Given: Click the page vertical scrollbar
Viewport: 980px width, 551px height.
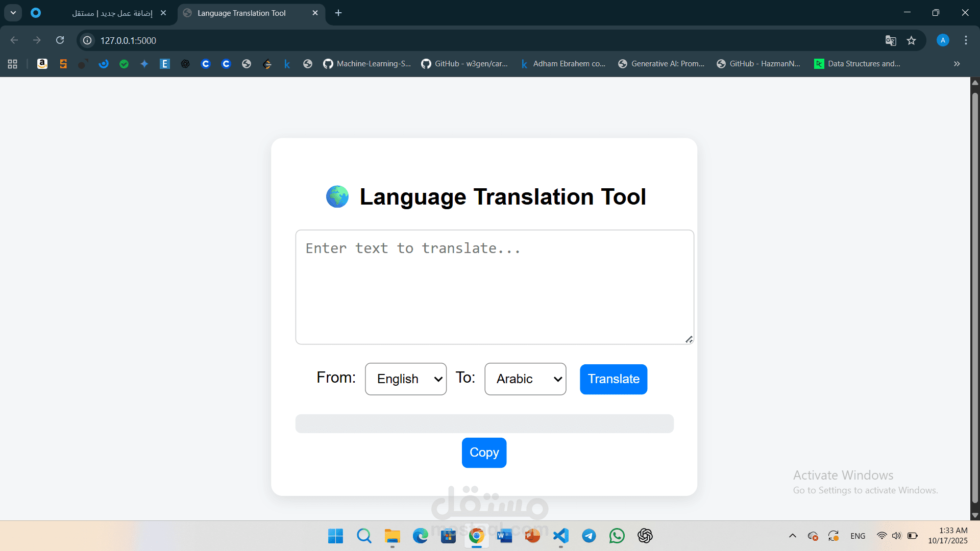Looking at the screenshot, I should pyautogui.click(x=975, y=298).
